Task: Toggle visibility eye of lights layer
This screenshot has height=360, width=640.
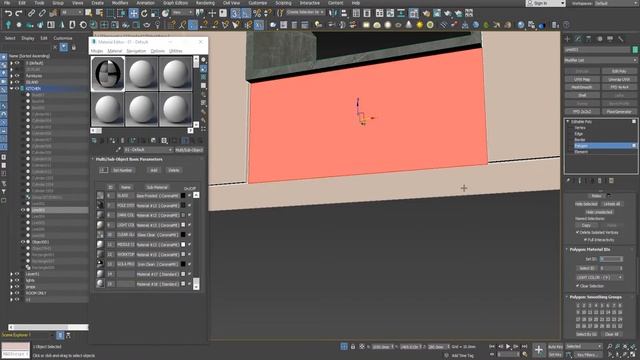Action: pos(17,280)
